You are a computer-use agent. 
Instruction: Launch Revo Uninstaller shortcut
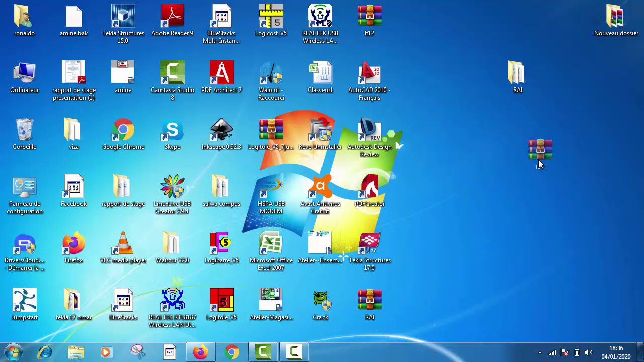[320, 130]
